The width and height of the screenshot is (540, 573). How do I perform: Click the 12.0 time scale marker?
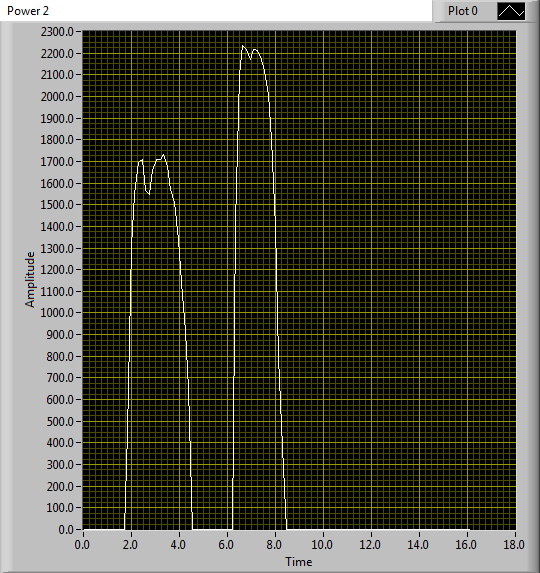tap(370, 545)
